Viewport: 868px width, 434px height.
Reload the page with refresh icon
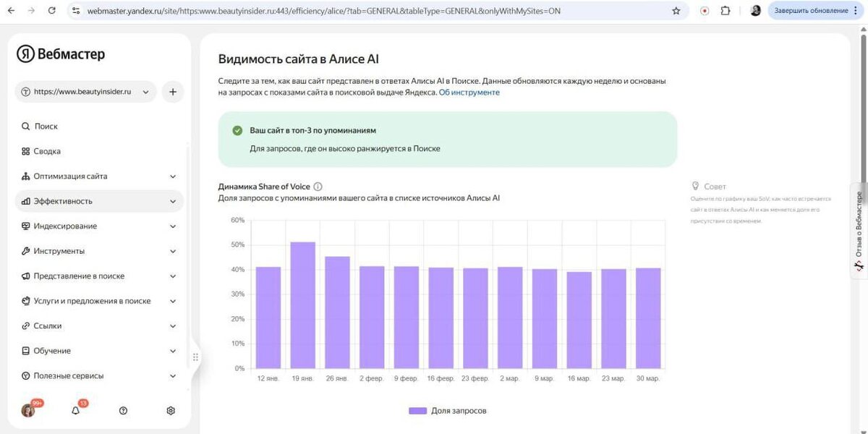pos(51,11)
